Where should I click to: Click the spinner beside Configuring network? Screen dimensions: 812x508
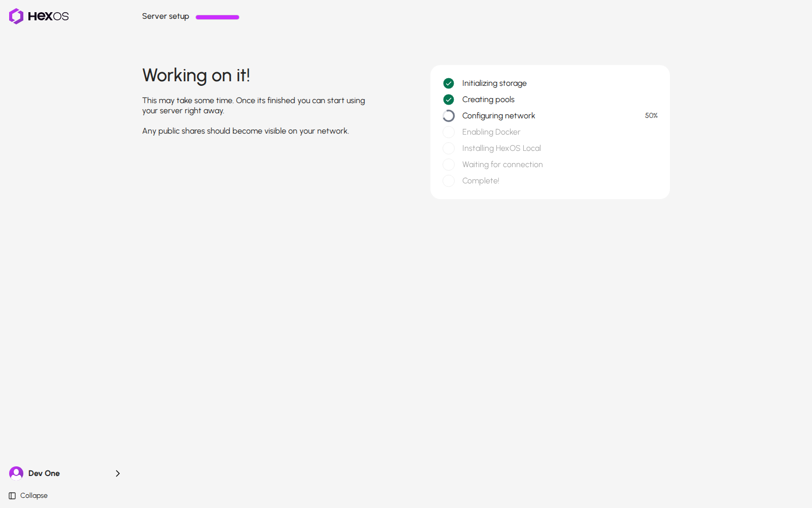[449, 116]
